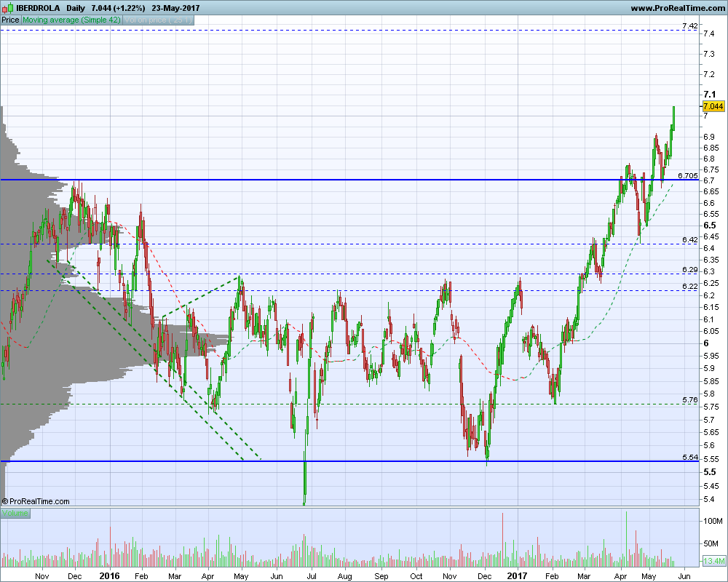Image resolution: width=728 pixels, height=582 pixels.
Task: Click the 2016 year label on time axis
Action: pos(110,576)
